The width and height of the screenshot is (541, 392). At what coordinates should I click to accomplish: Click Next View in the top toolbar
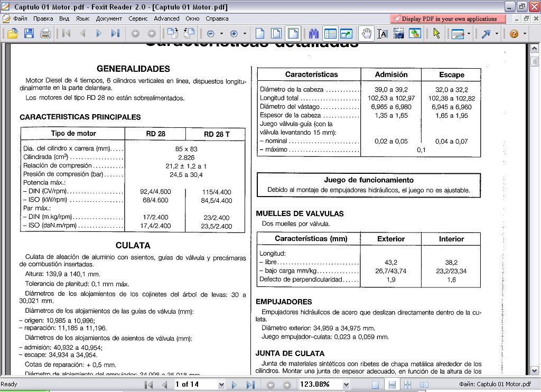(152, 33)
